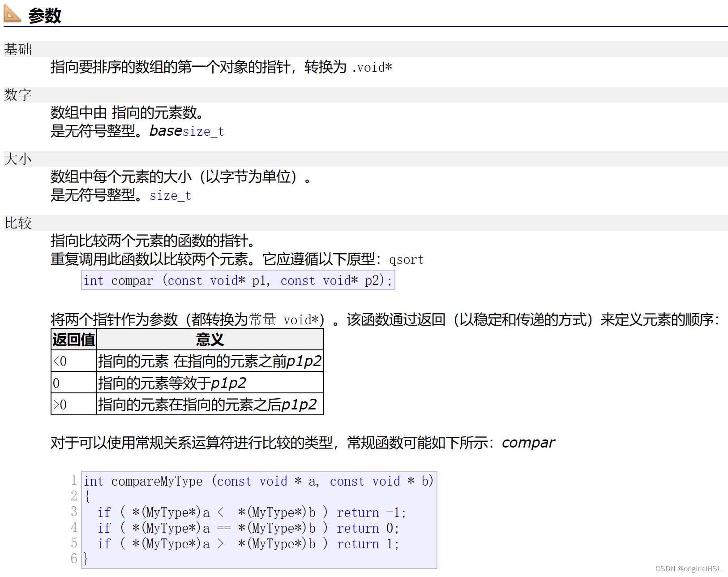Viewport: 728px width, 577px height.
Task: Click code line 1 compareMyType declaration
Action: coord(258,481)
